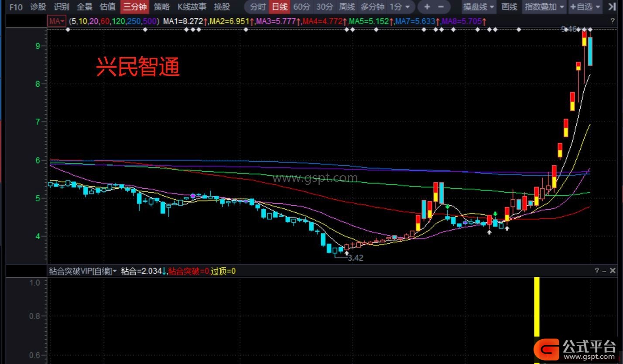The image size is (623, 364).
Task: Expand the 1分 period dropdown
Action: (400, 7)
